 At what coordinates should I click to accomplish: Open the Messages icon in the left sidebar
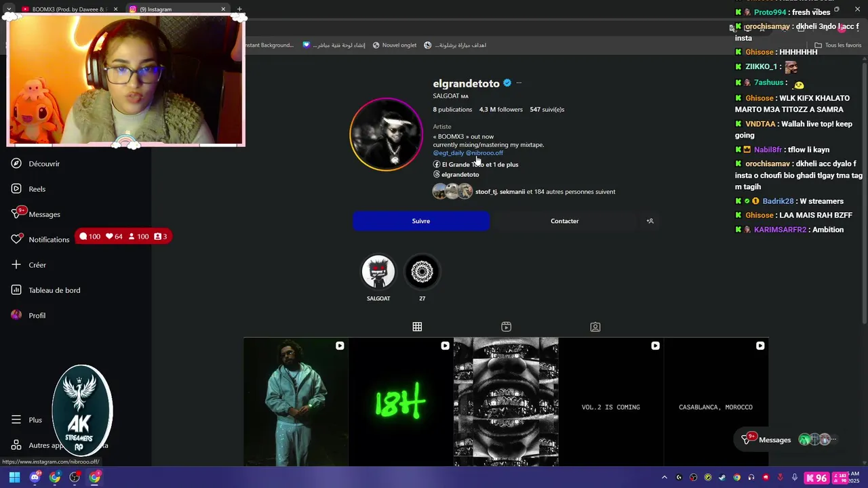point(16,213)
